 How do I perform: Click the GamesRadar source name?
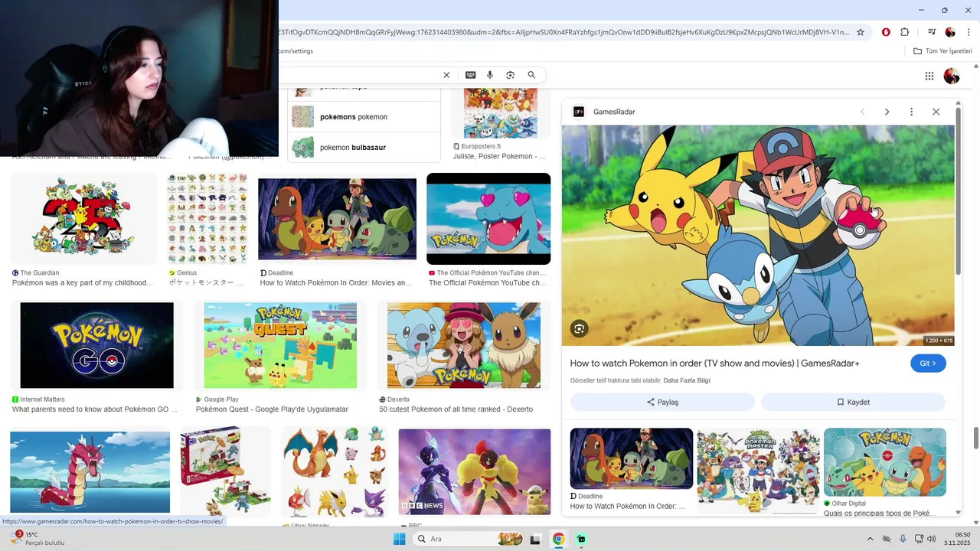click(614, 112)
